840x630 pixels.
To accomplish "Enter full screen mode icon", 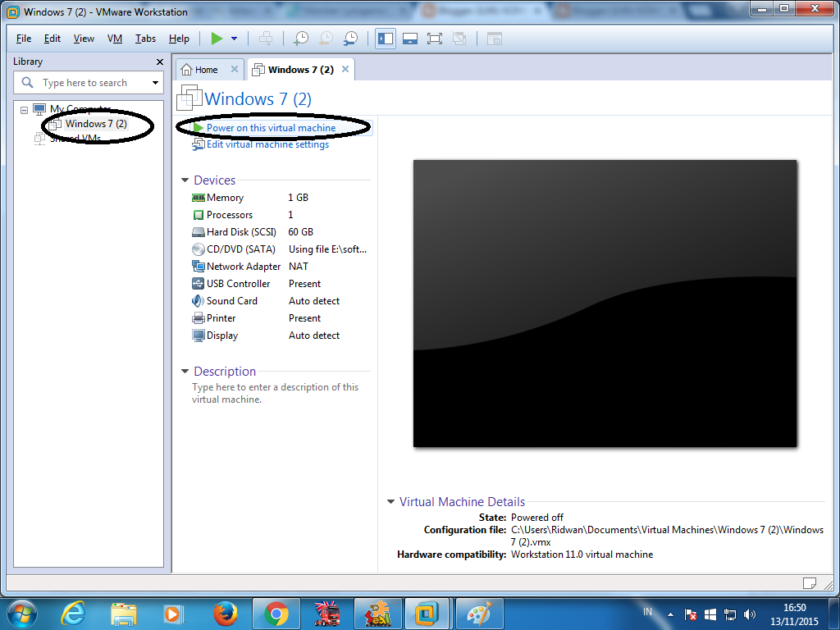I will click(435, 39).
